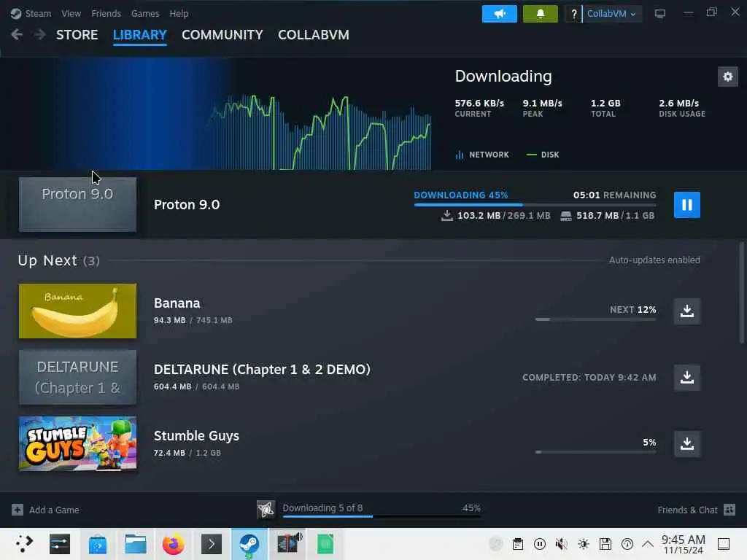Image resolution: width=747 pixels, height=560 pixels.
Task: Click the NETWORK graph legend
Action: coord(482,155)
